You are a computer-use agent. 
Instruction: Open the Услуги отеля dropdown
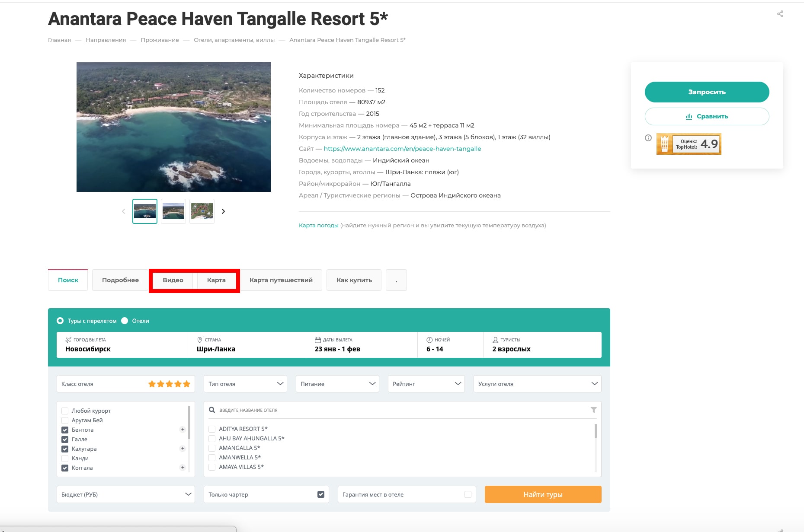tap(538, 384)
